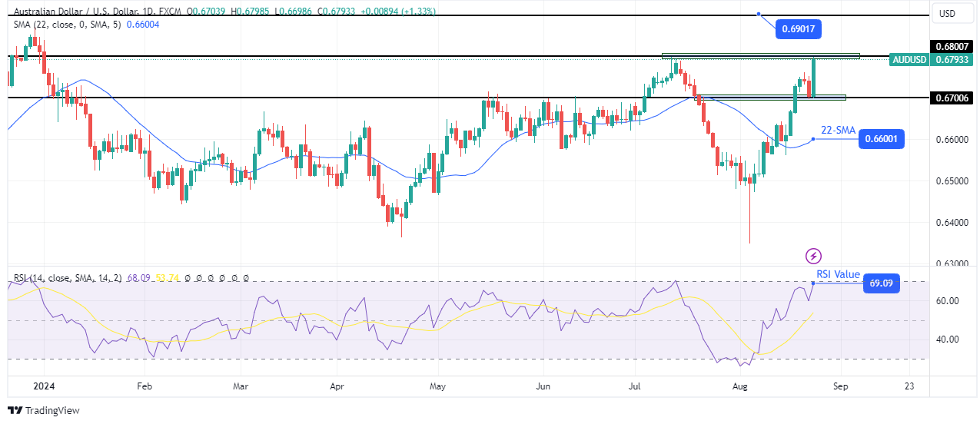Click the 22-SMA annotation text
This screenshot has width=980, height=424.
pyautogui.click(x=838, y=131)
